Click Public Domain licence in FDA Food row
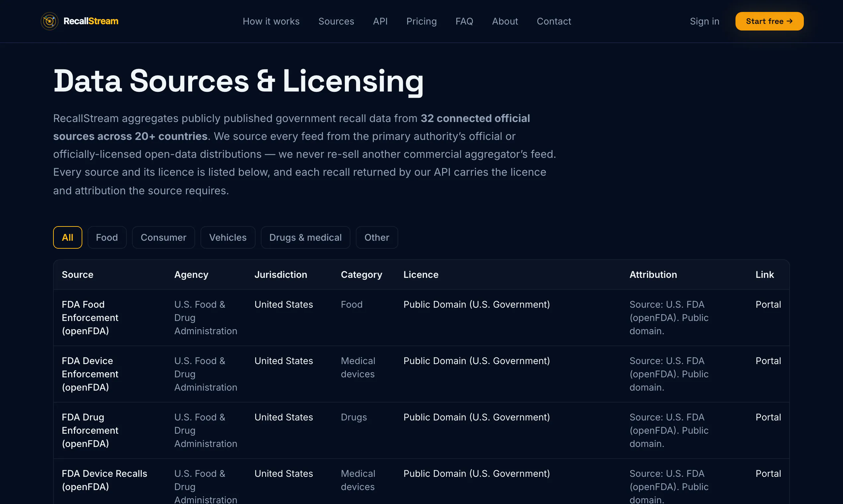This screenshot has height=504, width=843. tap(477, 304)
